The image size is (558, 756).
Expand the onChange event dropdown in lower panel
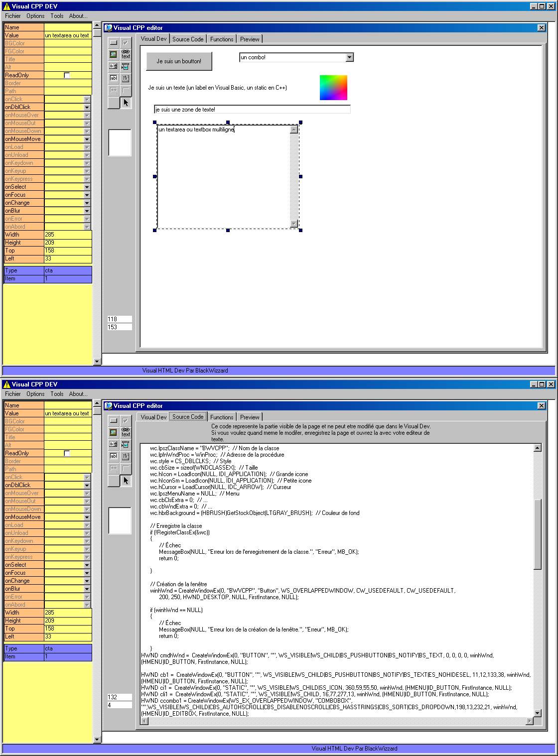click(x=87, y=581)
